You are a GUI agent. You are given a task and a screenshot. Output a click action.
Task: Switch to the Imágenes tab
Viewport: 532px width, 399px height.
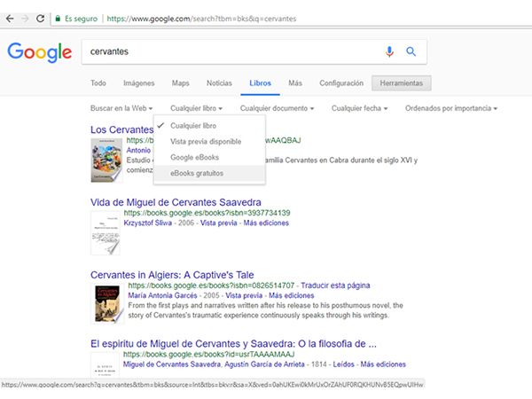point(138,83)
